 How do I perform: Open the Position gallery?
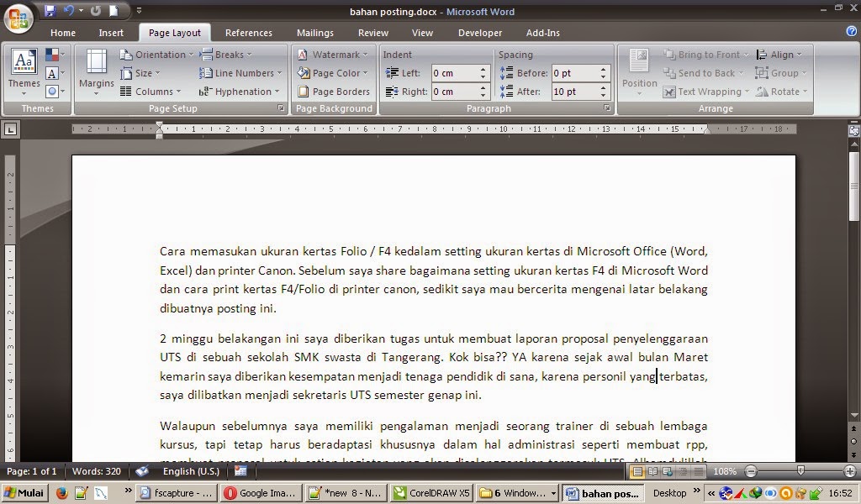pyautogui.click(x=639, y=72)
